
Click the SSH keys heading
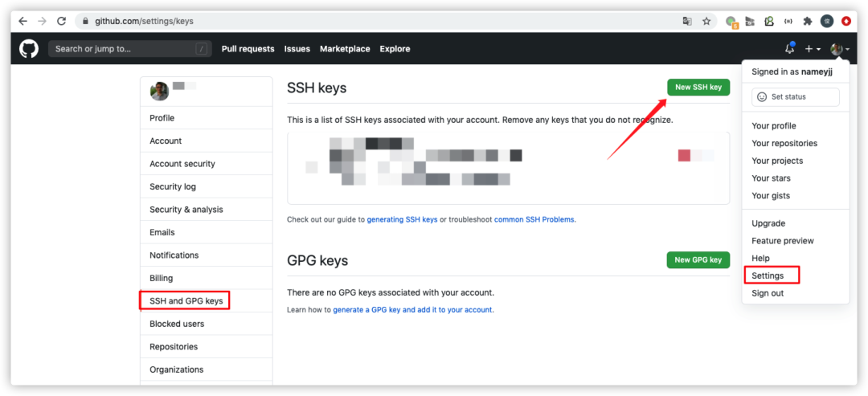pos(317,88)
